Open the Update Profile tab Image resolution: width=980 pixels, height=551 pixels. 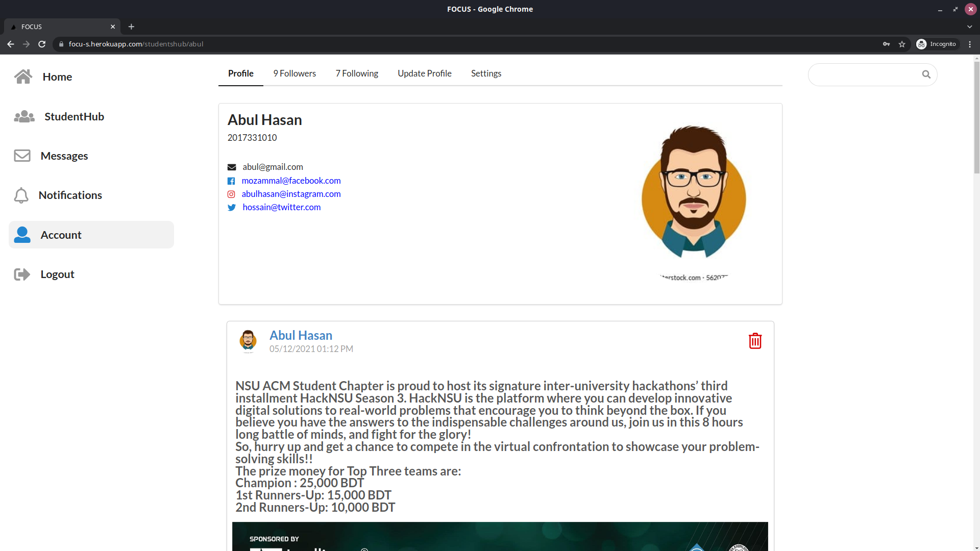[x=424, y=73]
